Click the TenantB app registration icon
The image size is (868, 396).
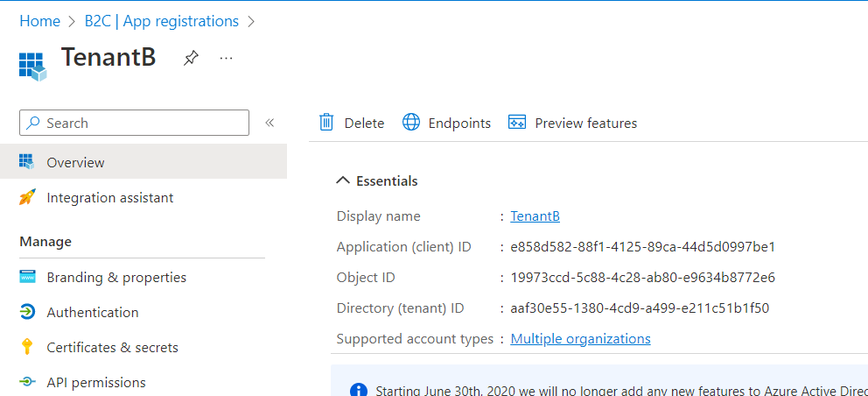32,67
